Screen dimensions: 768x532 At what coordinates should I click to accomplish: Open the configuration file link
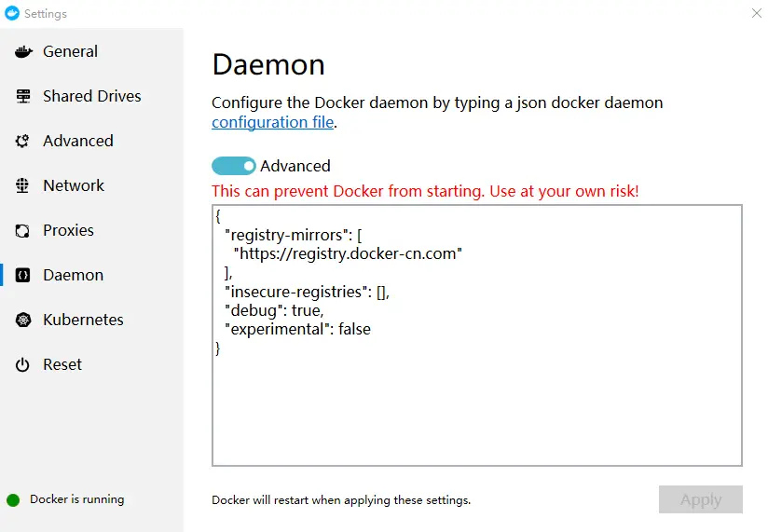272,123
